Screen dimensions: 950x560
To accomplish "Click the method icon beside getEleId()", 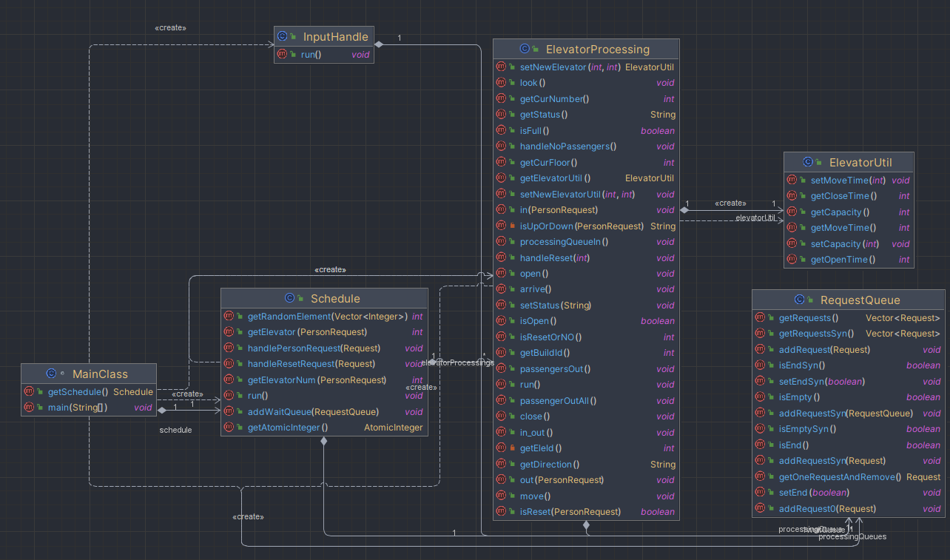I will point(501,448).
